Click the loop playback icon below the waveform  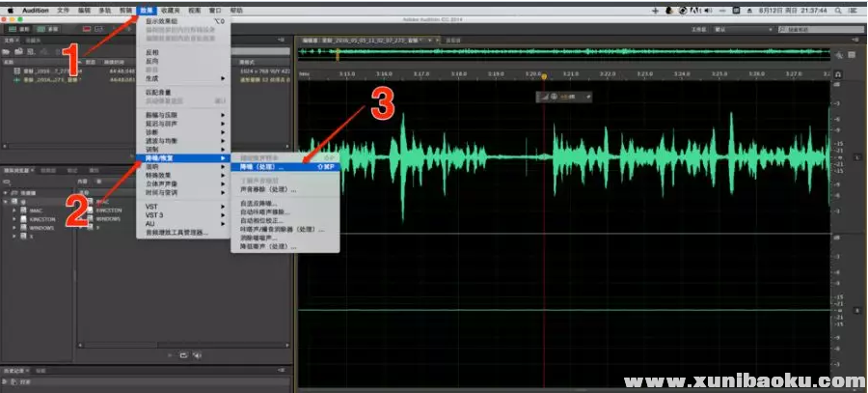[182, 354]
